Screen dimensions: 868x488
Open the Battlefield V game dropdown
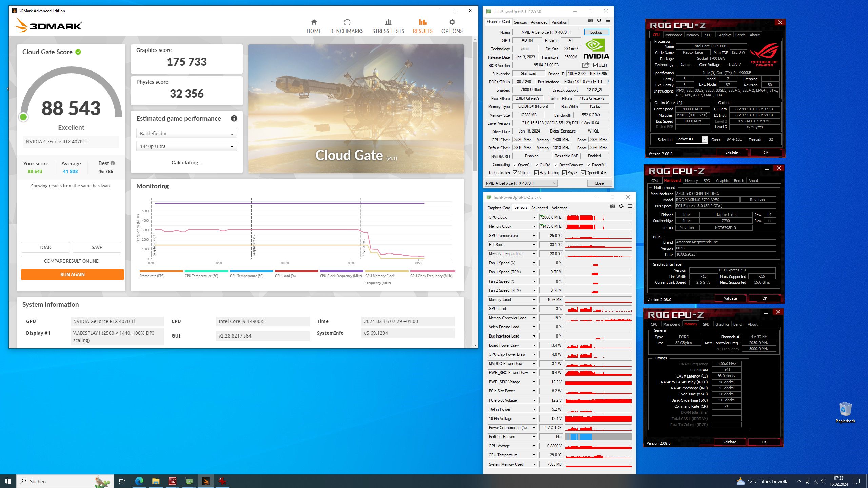(186, 134)
